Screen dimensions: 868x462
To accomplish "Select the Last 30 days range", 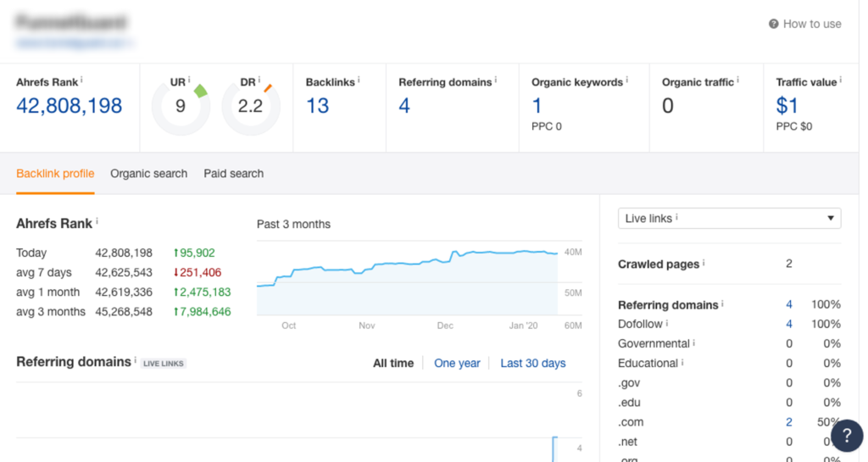I will (x=532, y=363).
